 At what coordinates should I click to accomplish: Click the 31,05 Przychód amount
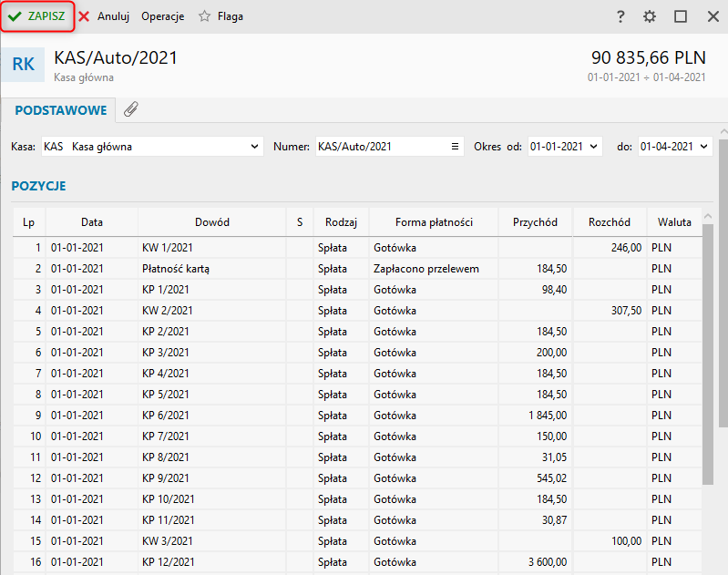[x=554, y=457]
